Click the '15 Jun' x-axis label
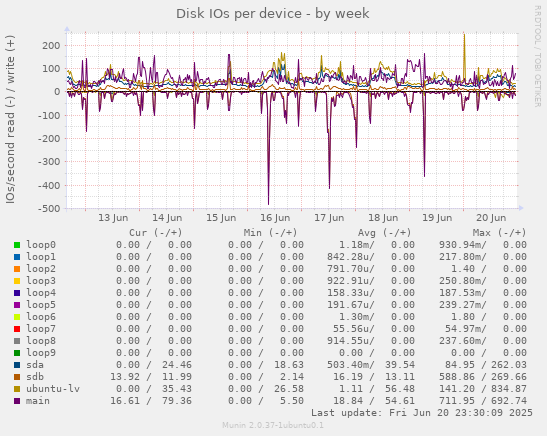 click(x=221, y=218)
